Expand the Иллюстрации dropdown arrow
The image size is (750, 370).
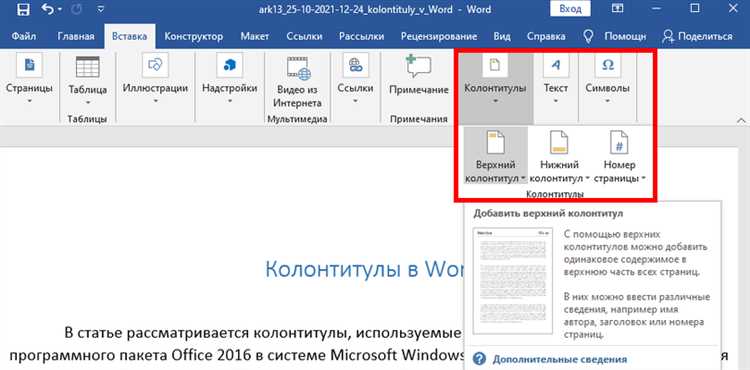(155, 101)
